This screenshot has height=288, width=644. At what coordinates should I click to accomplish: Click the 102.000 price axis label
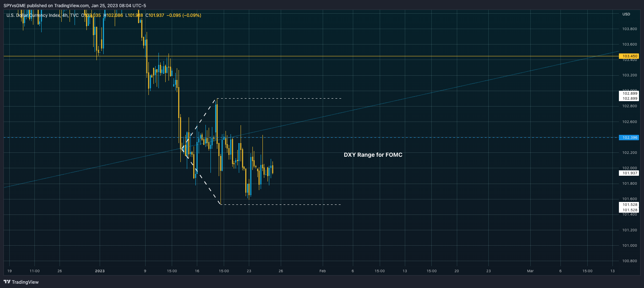(x=630, y=168)
